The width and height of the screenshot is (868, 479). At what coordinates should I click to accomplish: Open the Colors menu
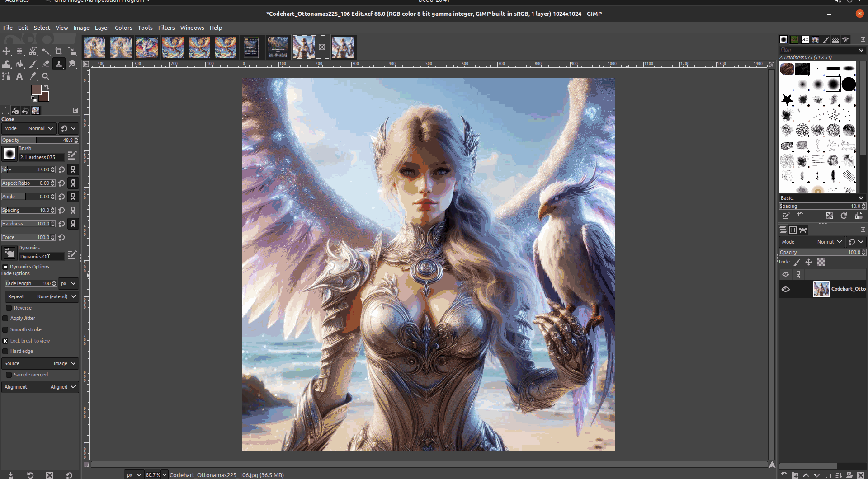tap(123, 28)
